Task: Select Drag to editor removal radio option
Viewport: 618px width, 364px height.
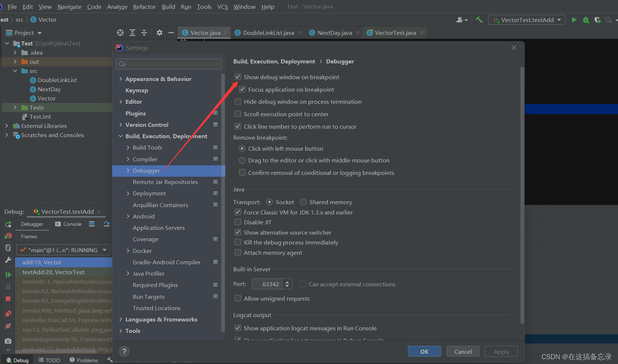Action: pyautogui.click(x=242, y=160)
